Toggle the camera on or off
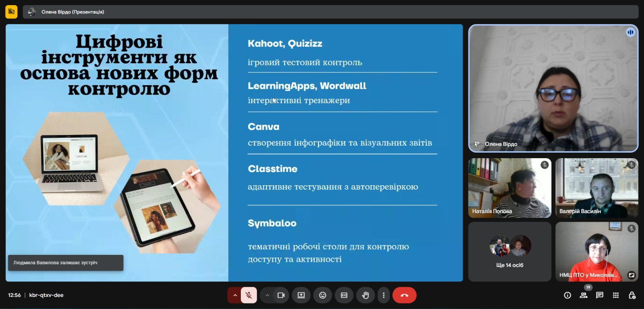644x309 pixels. coord(281,295)
